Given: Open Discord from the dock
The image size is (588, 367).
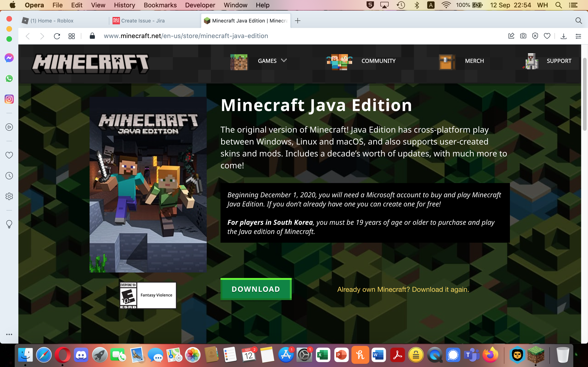Looking at the screenshot, I should tap(81, 355).
